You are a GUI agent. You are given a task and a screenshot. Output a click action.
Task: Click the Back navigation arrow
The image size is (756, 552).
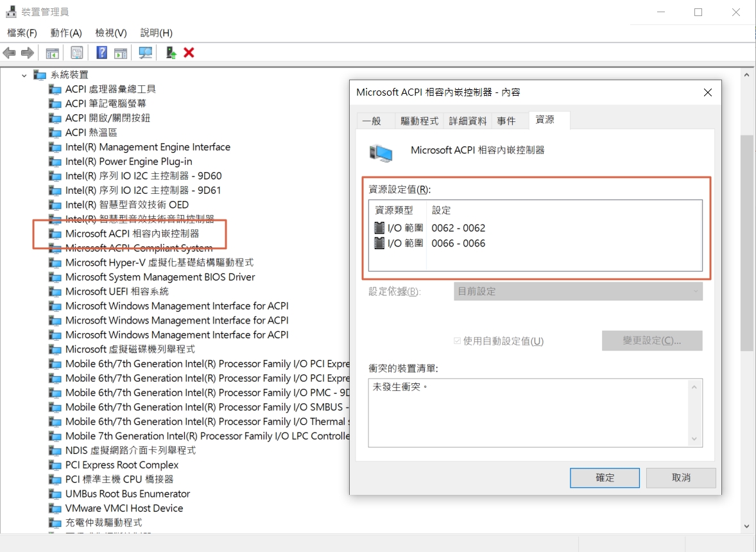click(x=10, y=52)
